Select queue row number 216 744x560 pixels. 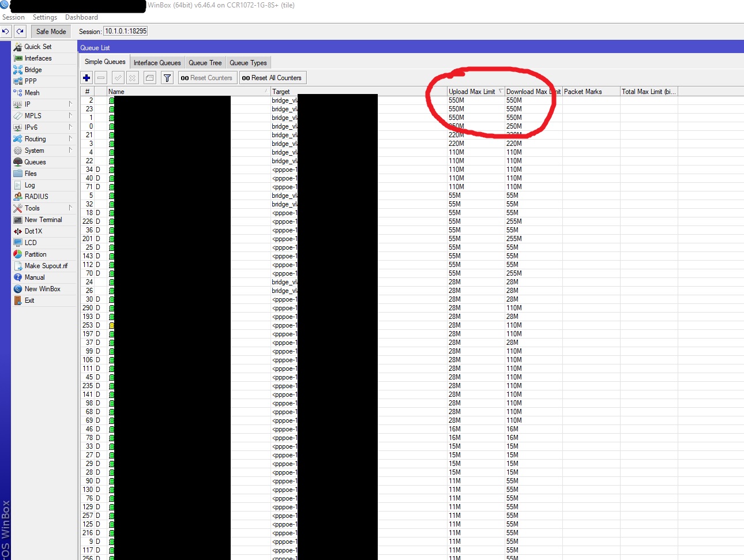[x=412, y=533]
